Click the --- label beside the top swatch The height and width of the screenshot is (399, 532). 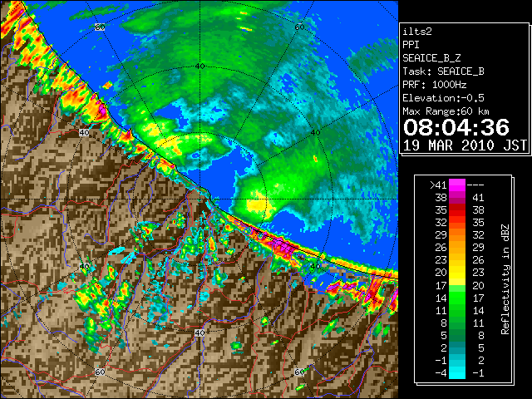[x=475, y=185]
